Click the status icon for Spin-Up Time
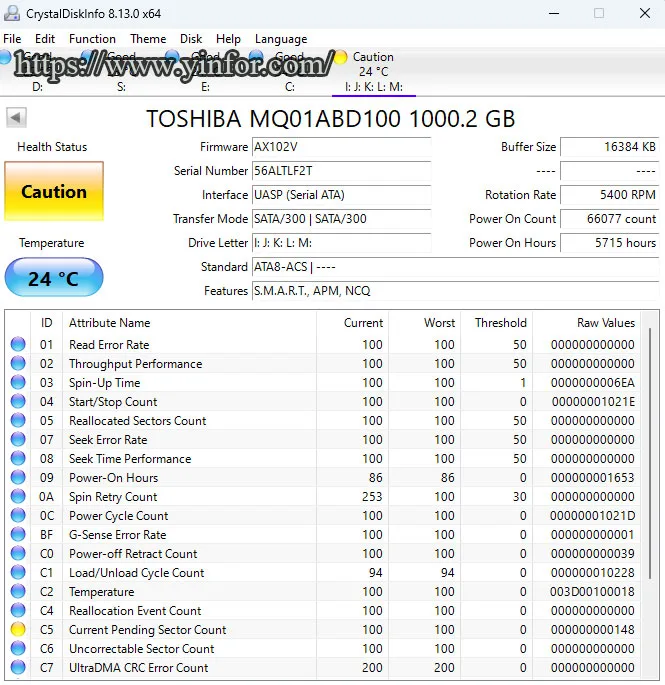Viewport: 665px width, 685px height. pyautogui.click(x=18, y=382)
